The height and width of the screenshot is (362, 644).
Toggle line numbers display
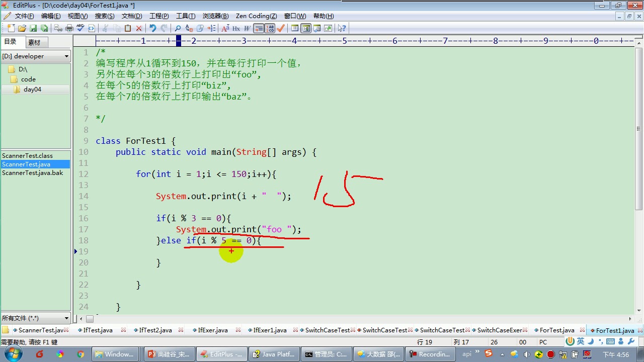[270, 28]
